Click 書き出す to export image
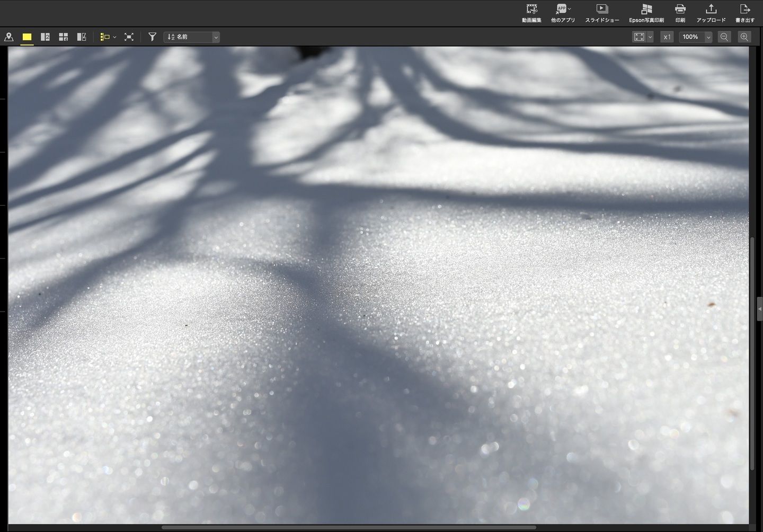The width and height of the screenshot is (763, 532). pos(745,13)
